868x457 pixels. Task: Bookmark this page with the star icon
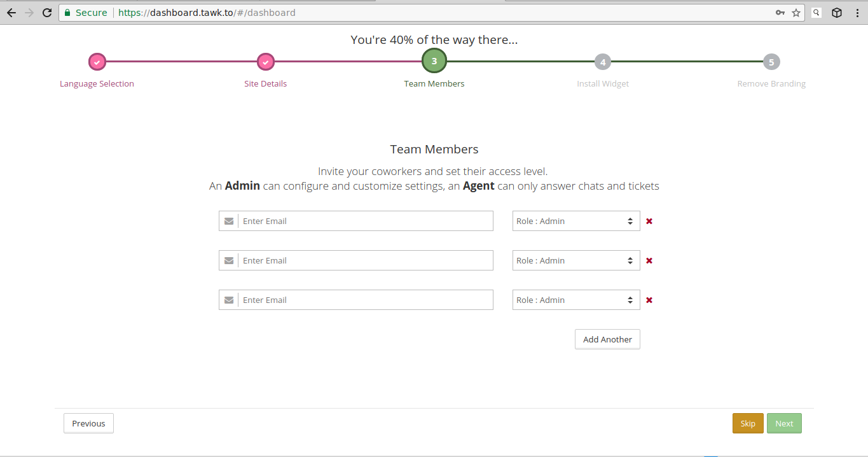(x=796, y=13)
